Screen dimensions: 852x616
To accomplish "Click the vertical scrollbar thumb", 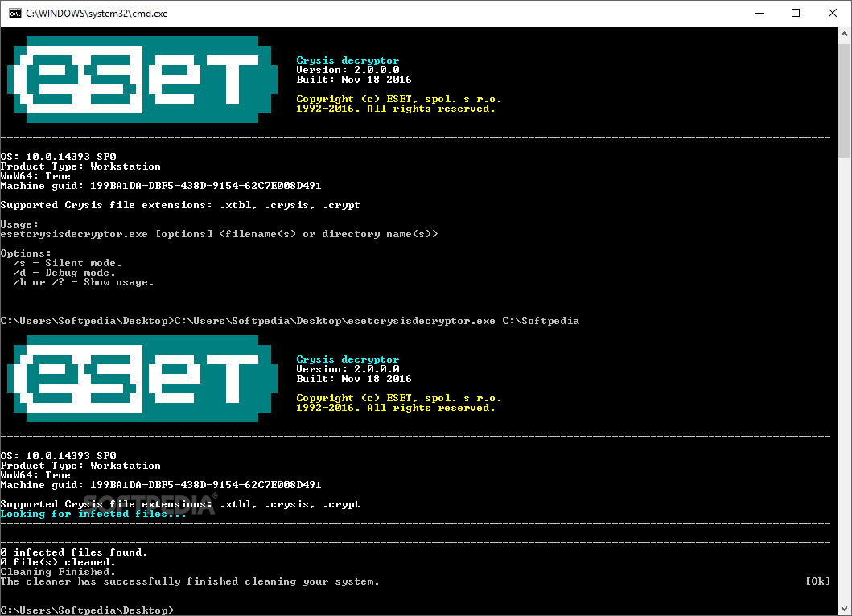I will coord(844,102).
